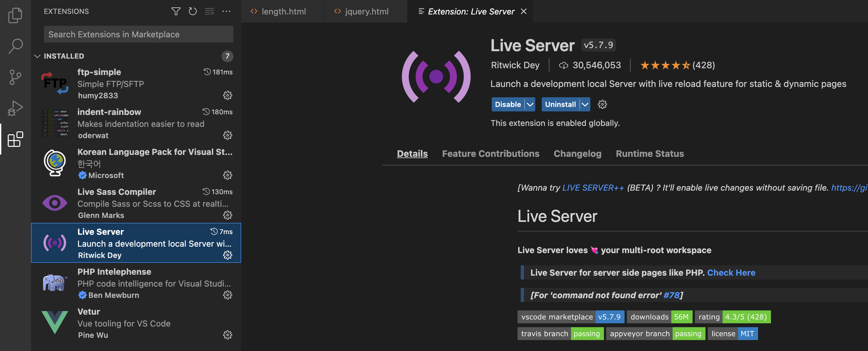The height and width of the screenshot is (351, 868).
Task: Open manage gear for ftp-simple extension
Action: click(x=227, y=95)
